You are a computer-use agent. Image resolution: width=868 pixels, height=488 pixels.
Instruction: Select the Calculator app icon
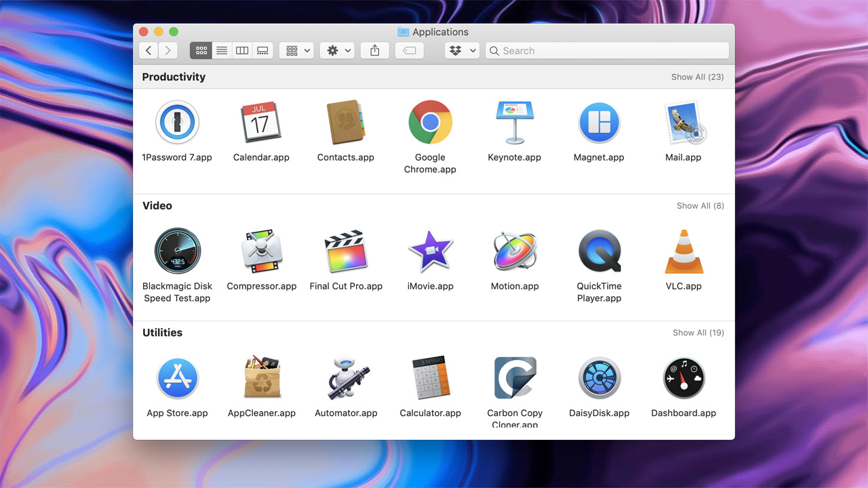coord(431,378)
